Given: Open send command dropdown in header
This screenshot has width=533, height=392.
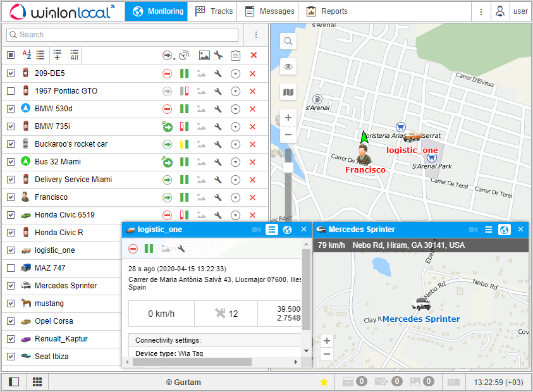Looking at the screenshot, I should click(169, 55).
